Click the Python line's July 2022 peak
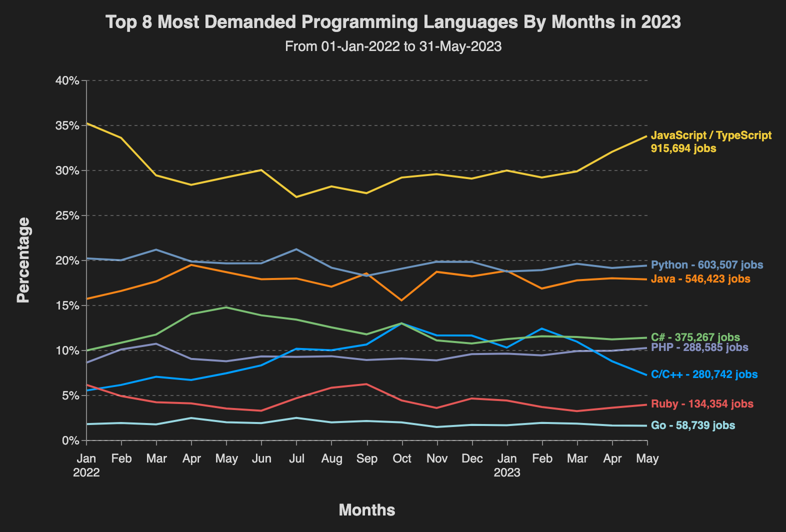This screenshot has height=532, width=786. coord(297,249)
